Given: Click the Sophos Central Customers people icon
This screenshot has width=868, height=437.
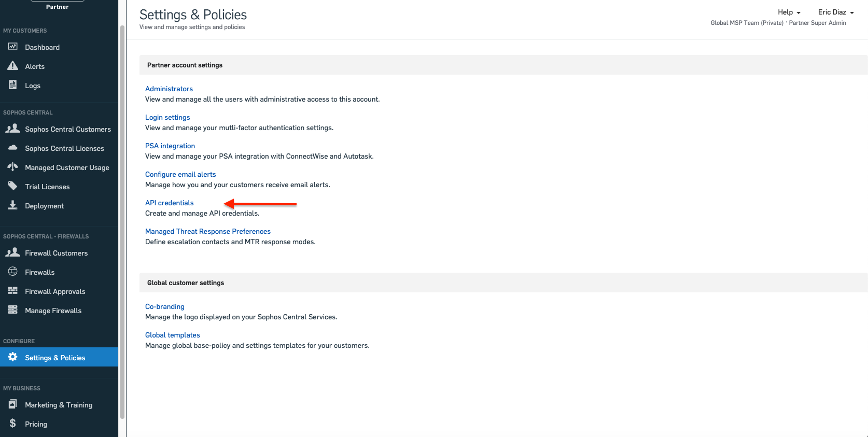Looking at the screenshot, I should (x=12, y=129).
